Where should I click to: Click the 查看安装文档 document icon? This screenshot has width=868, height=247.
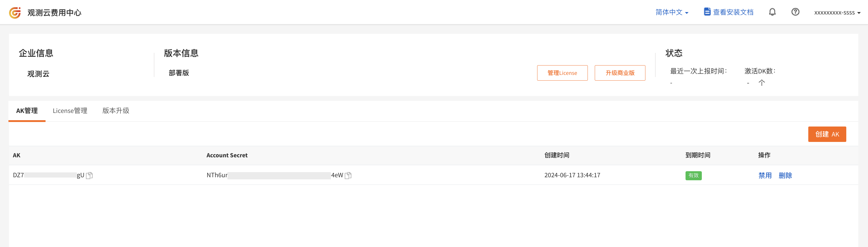(707, 12)
